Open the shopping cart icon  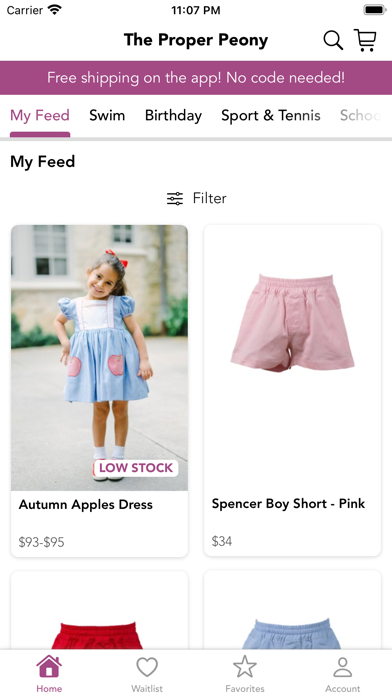click(x=365, y=40)
